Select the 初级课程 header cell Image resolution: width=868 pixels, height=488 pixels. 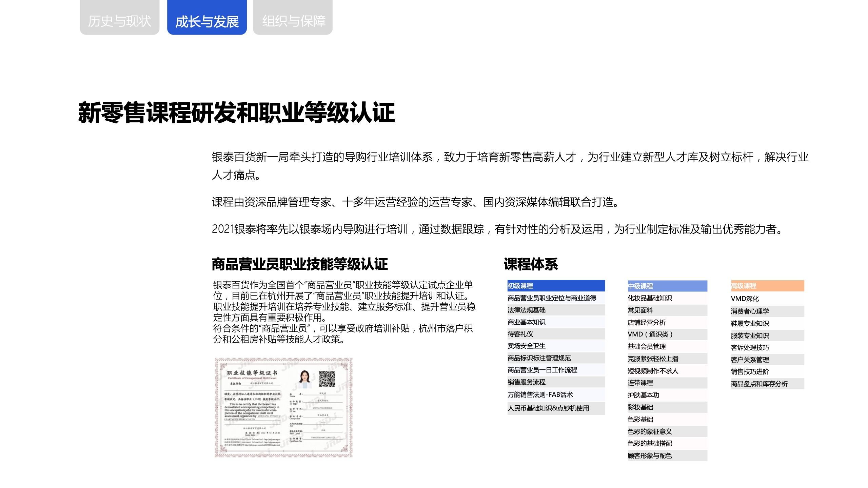click(556, 286)
